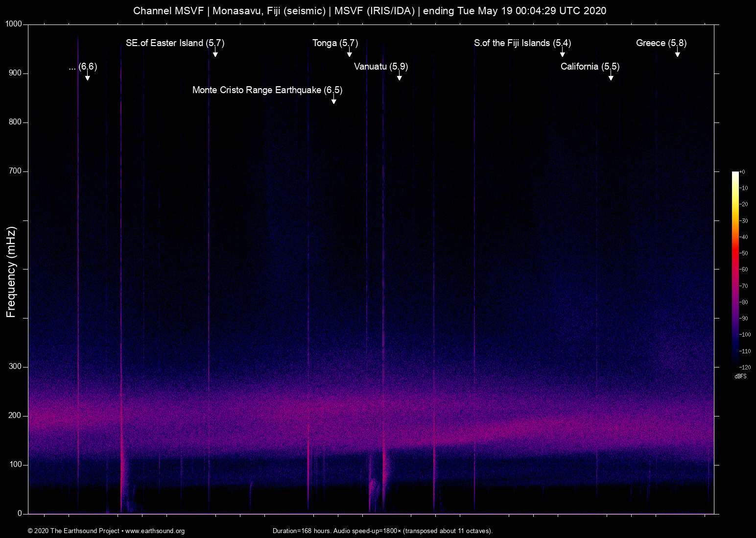Click the 800 frequency axis tick label

pyautogui.click(x=16, y=122)
